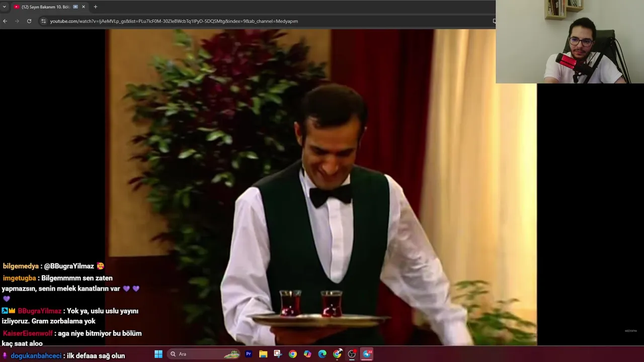
Task: Click 'aga niye bitmiyor bu bölüm' message
Action: (100, 333)
